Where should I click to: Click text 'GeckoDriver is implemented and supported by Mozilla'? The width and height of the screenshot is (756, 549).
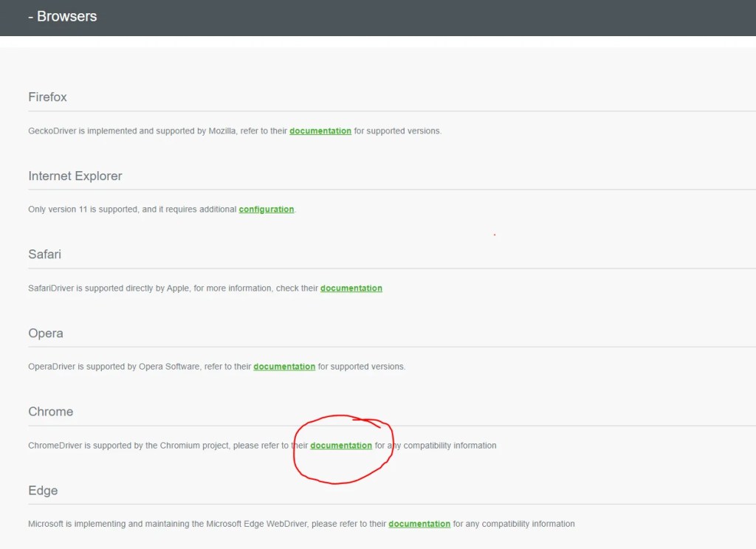(131, 131)
